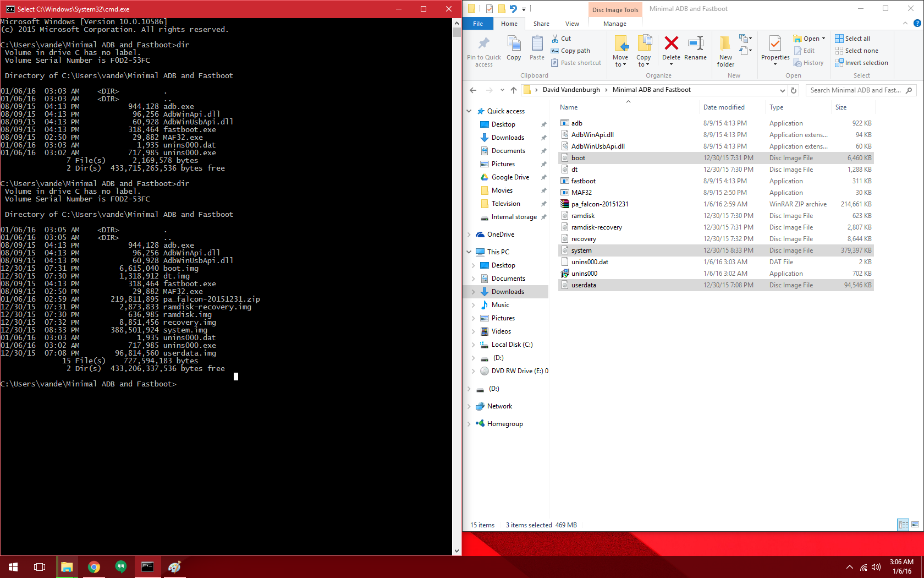The image size is (924, 578).
Task: Cut the selected files
Action: click(561, 39)
